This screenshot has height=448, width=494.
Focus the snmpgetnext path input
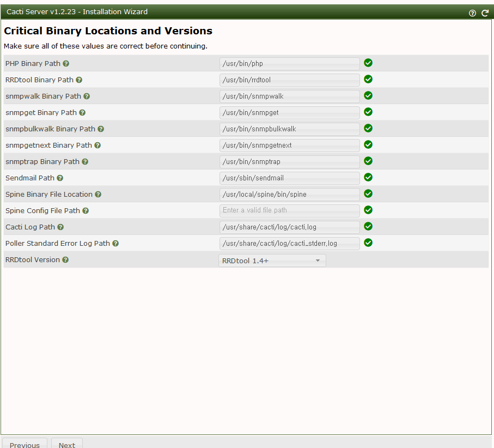point(290,146)
